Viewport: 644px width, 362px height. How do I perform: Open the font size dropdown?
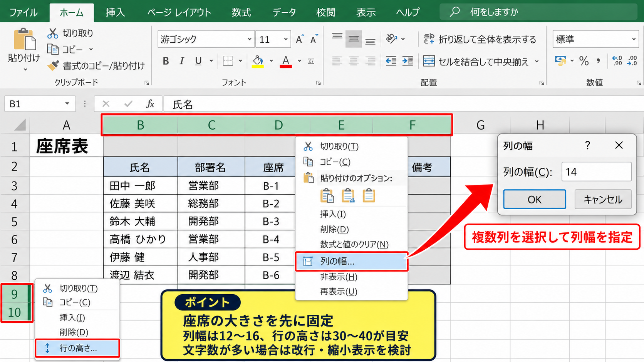pos(285,39)
